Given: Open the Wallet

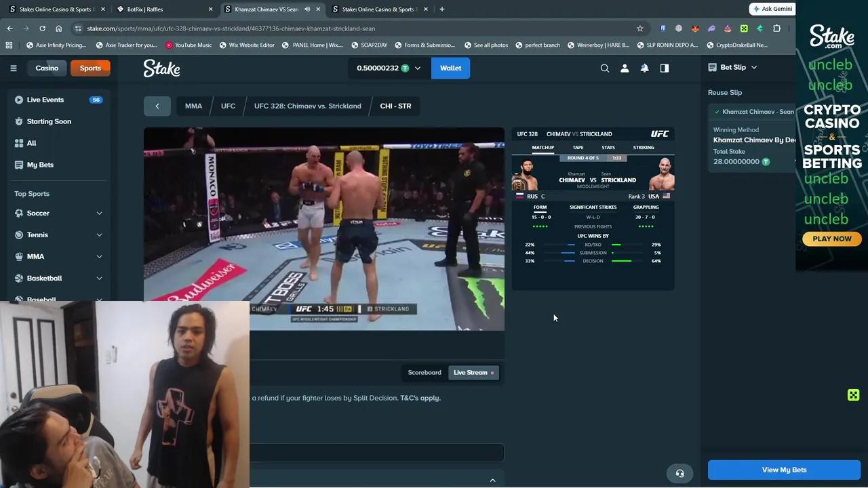Looking at the screenshot, I should coord(450,68).
